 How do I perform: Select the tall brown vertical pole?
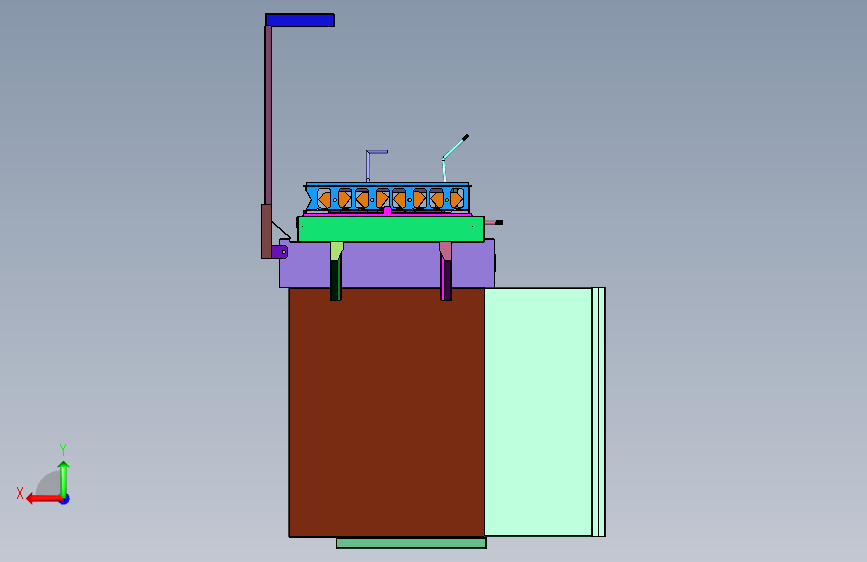268,115
